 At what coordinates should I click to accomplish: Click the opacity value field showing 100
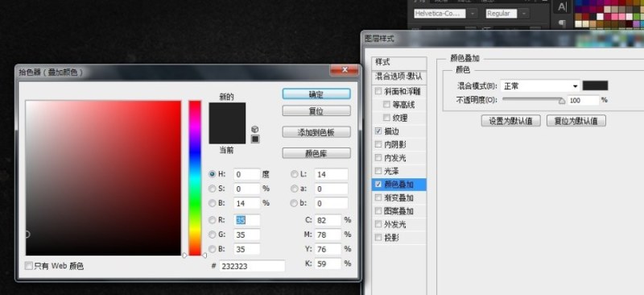[583, 100]
